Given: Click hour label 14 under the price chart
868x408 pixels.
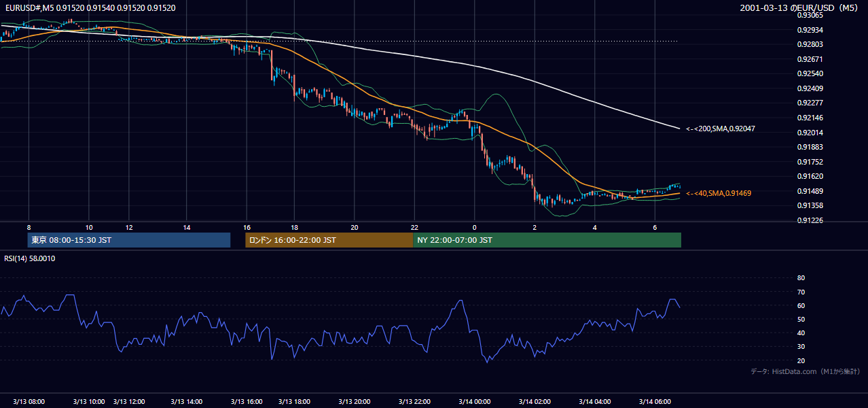Looking at the screenshot, I should pyautogui.click(x=187, y=227).
